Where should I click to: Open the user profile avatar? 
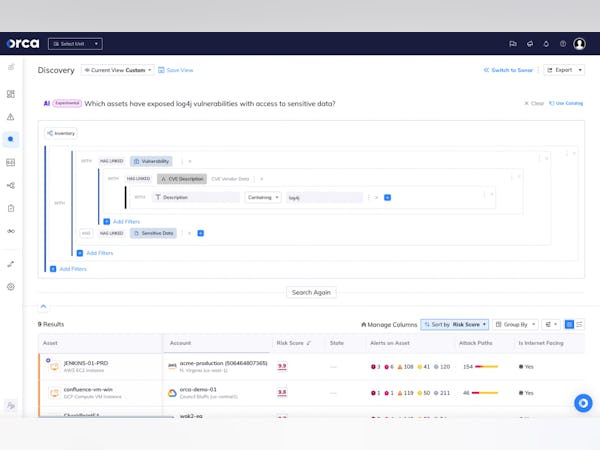tap(579, 44)
